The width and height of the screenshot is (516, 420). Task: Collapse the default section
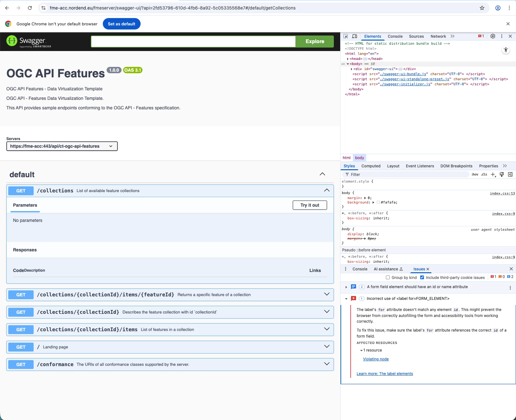tap(322, 174)
